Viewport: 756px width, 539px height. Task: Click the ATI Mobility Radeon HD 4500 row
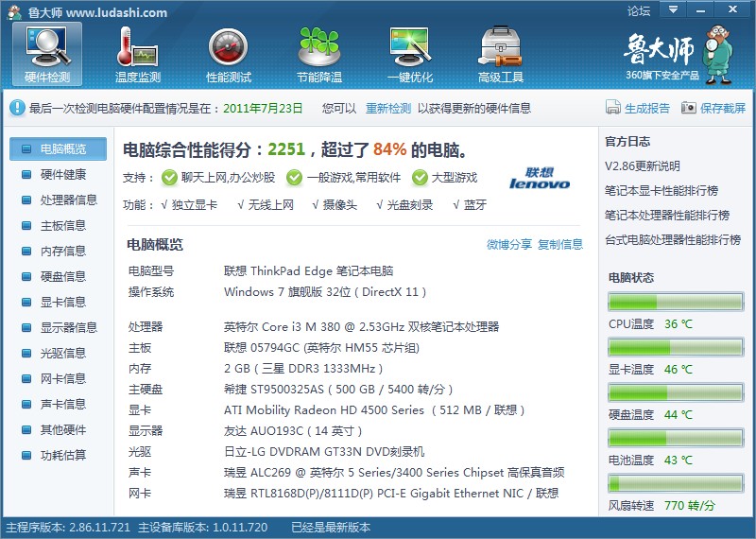(374, 410)
